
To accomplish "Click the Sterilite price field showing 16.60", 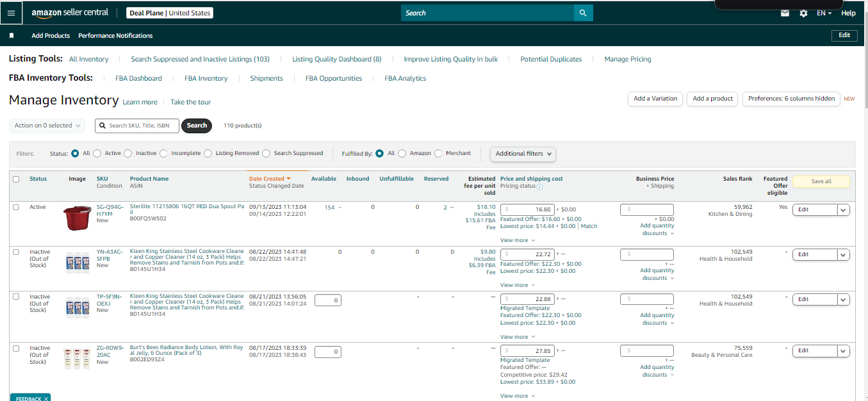I will [x=527, y=209].
